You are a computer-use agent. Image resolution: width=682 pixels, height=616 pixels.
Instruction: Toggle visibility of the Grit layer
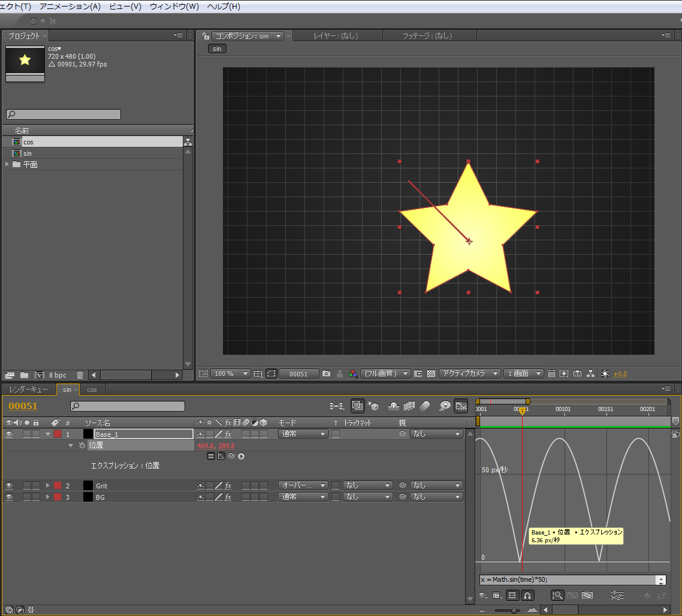pos(9,485)
